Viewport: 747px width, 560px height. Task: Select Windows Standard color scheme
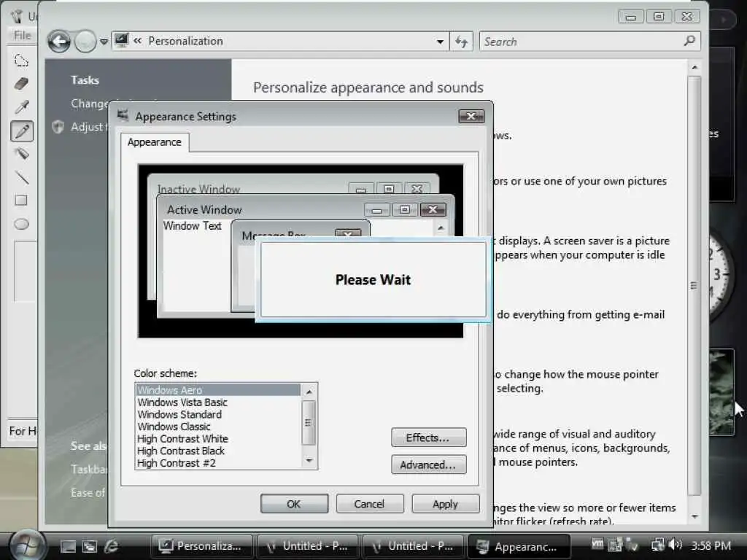tap(218, 414)
